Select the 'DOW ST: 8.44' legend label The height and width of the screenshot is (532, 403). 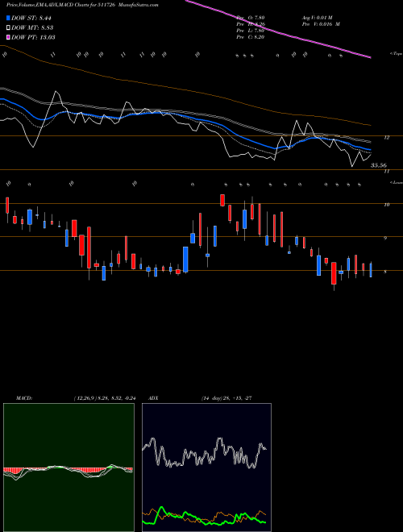[x=31, y=18]
